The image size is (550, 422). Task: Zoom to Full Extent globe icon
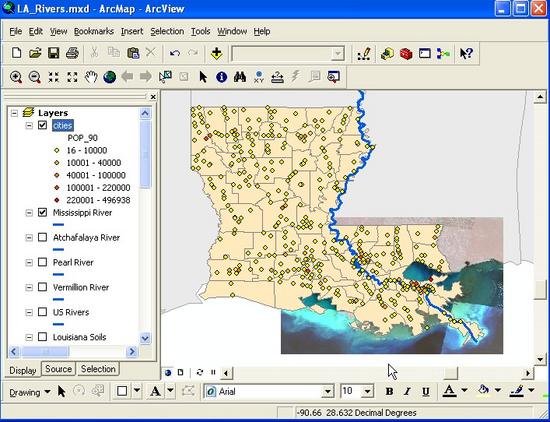click(x=109, y=77)
